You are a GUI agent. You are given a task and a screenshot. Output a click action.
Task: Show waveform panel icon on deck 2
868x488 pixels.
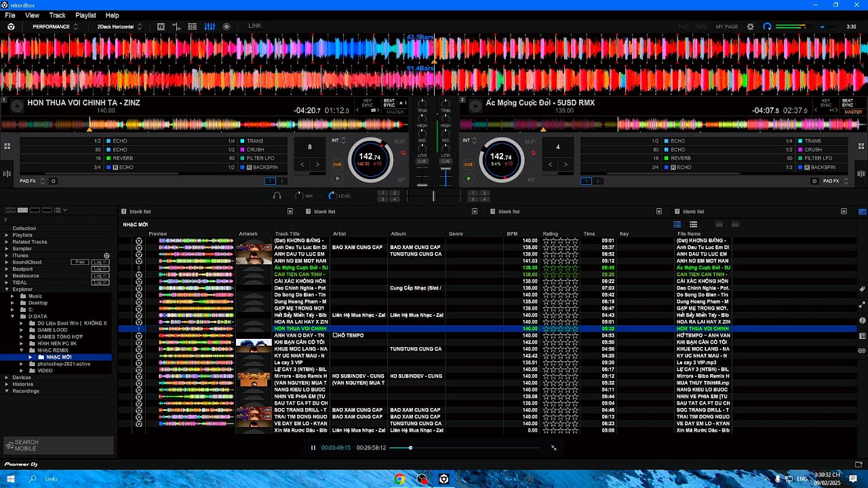point(861,174)
